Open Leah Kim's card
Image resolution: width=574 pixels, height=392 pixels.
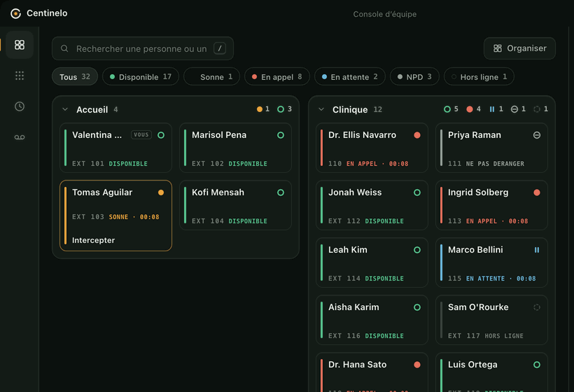coord(372,262)
